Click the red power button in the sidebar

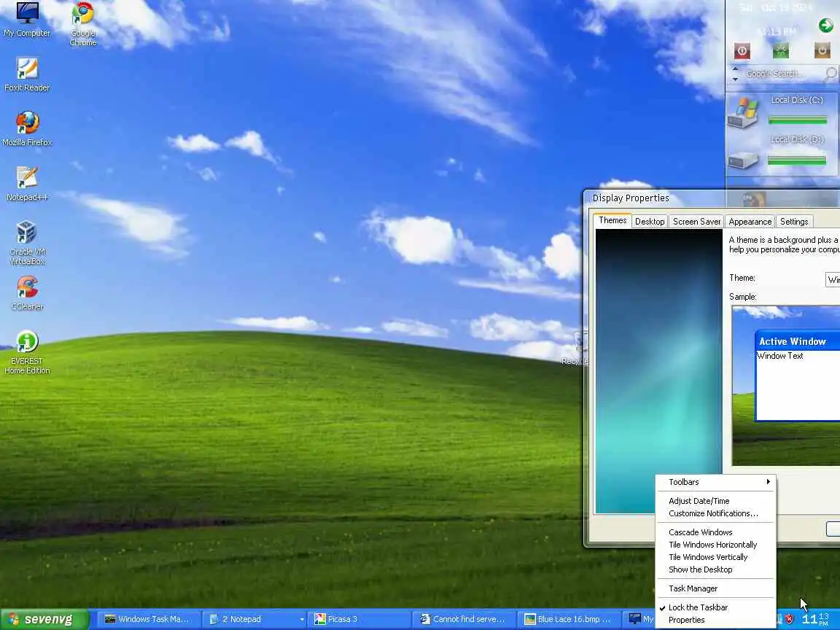(742, 51)
